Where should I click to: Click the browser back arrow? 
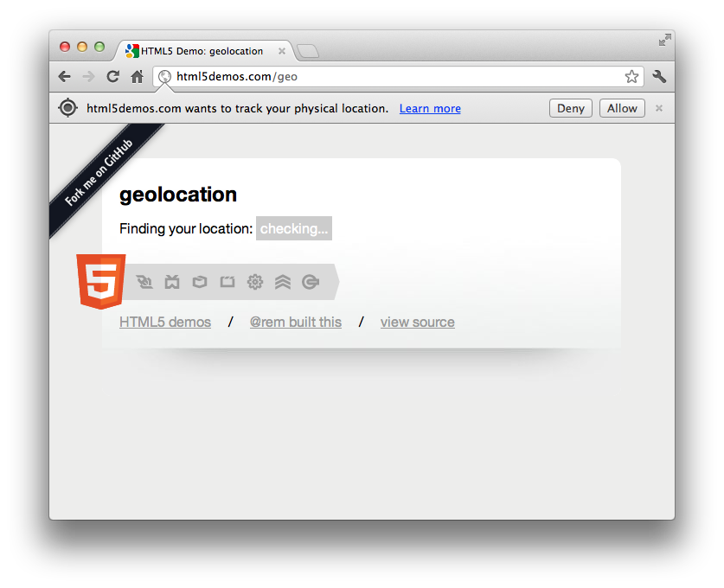click(x=65, y=77)
